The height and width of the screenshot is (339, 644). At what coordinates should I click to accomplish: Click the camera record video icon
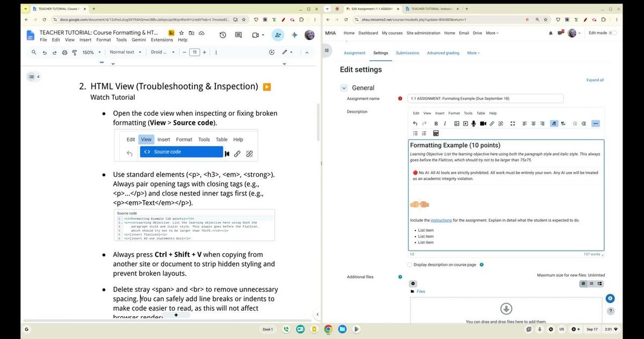click(483, 123)
